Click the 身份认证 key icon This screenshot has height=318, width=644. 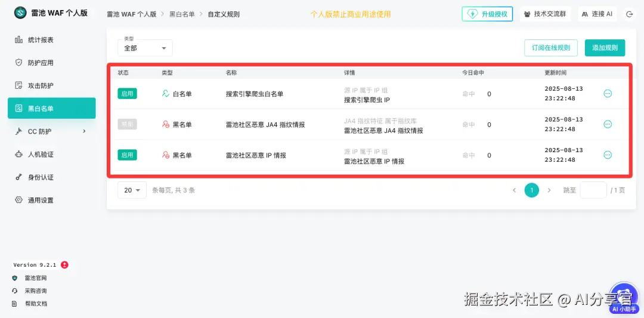18,177
